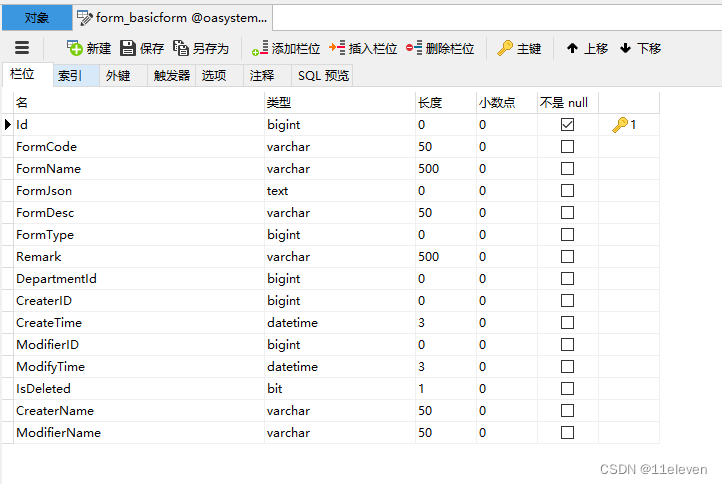Click the 另存为 (Save As) icon
This screenshot has height=484, width=722.
click(181, 48)
